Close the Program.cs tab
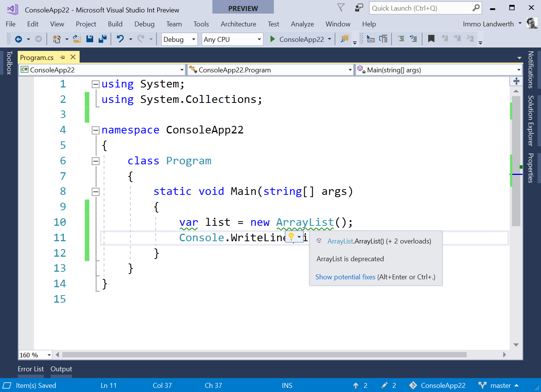This screenshot has width=541, height=392. (73, 57)
